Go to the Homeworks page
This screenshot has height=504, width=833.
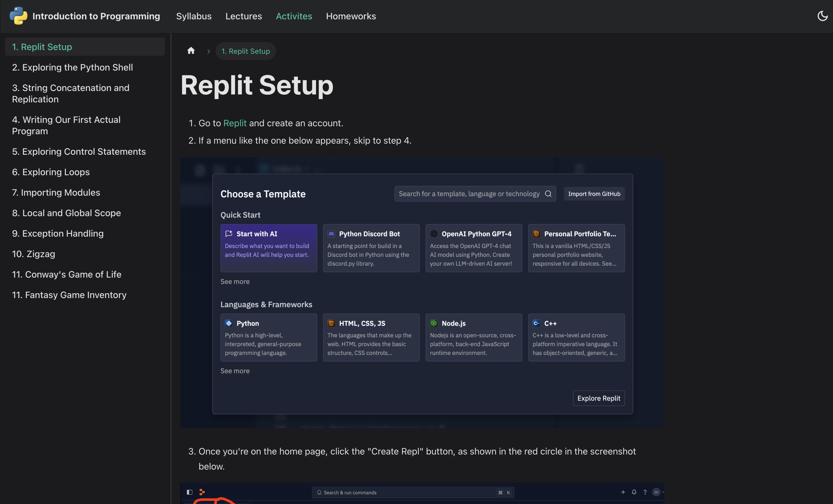coord(351,16)
